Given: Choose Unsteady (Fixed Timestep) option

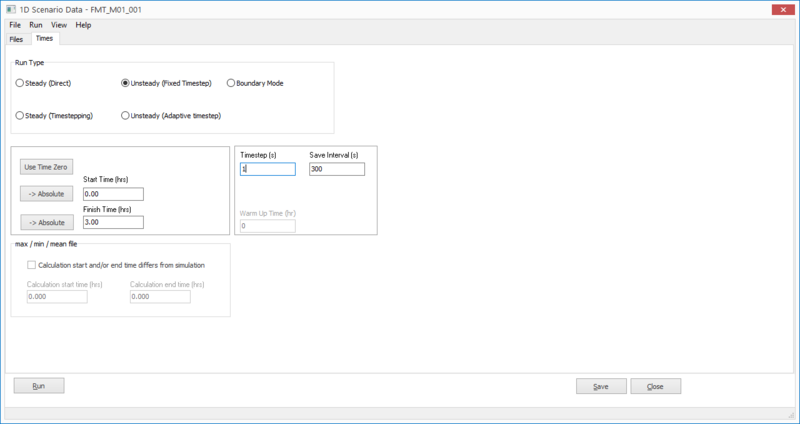Looking at the screenshot, I should coord(125,83).
